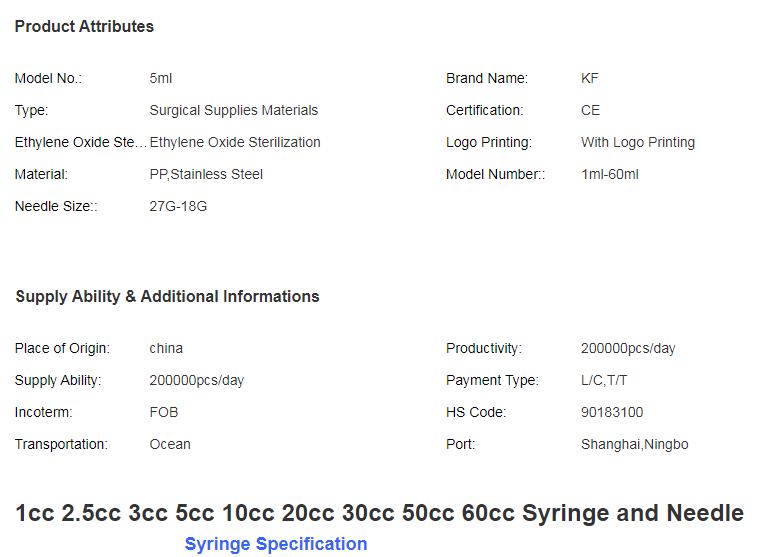Click the 1ml-60ml model number value
Image resolution: width=758 pixels, height=557 pixels.
610,174
